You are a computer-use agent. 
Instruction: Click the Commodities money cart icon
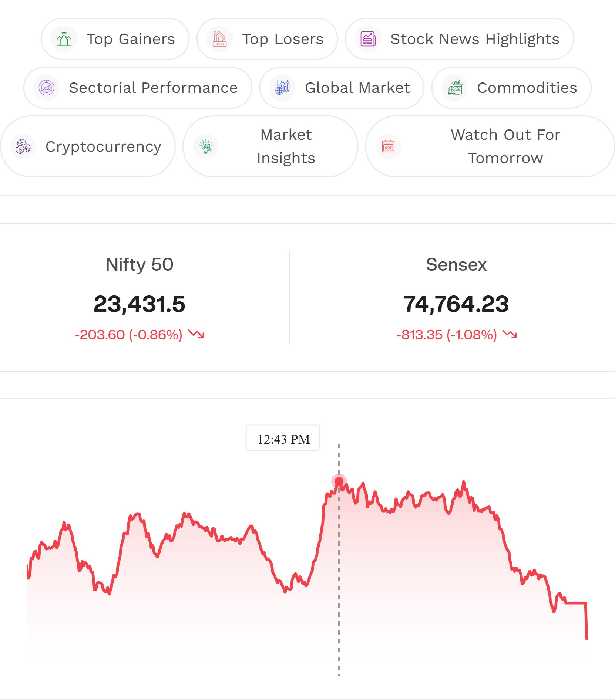tap(455, 88)
